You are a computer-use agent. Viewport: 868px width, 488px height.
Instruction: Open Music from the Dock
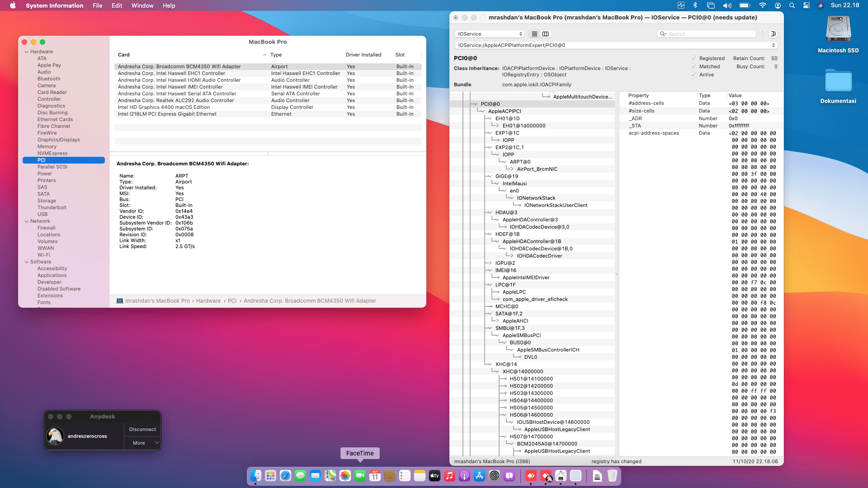449,476
